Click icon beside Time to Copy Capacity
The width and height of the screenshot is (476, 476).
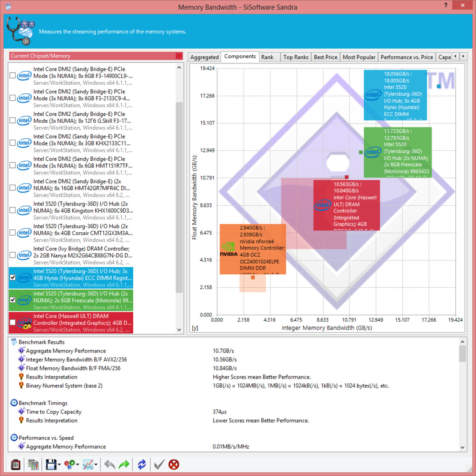(x=21, y=412)
